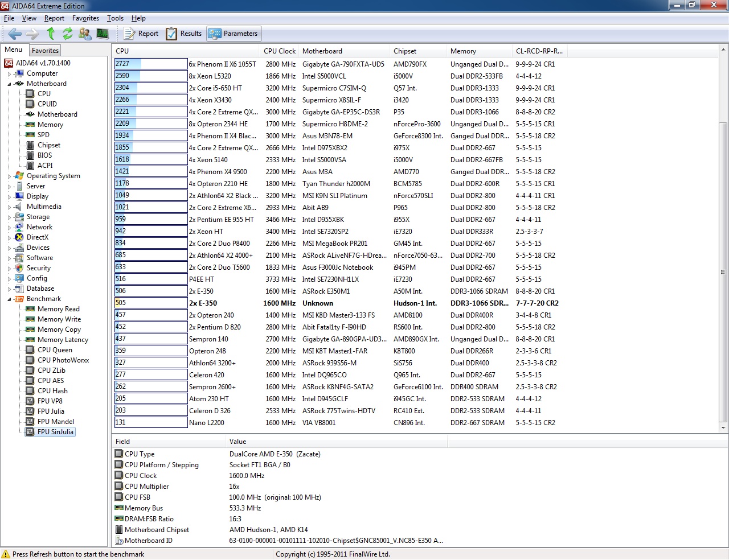Open the Memory Read benchmark icon
Screen dimensions: 729x560
tap(31, 309)
